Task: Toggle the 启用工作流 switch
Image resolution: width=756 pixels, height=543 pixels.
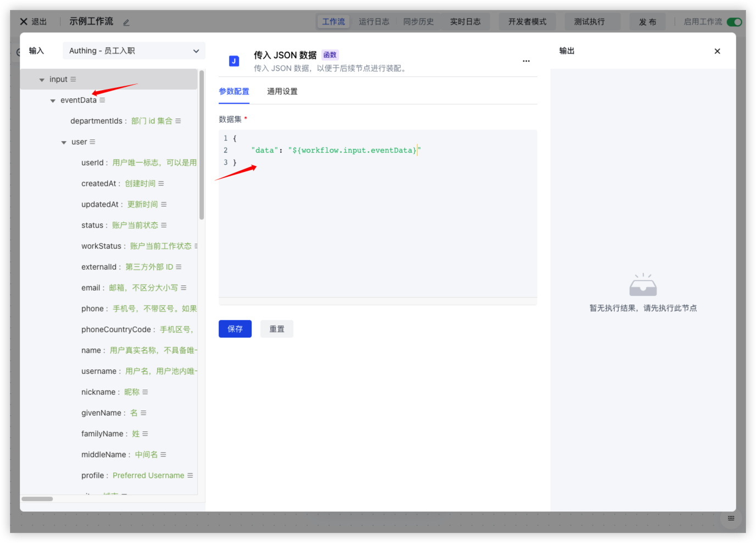Action: 734,22
